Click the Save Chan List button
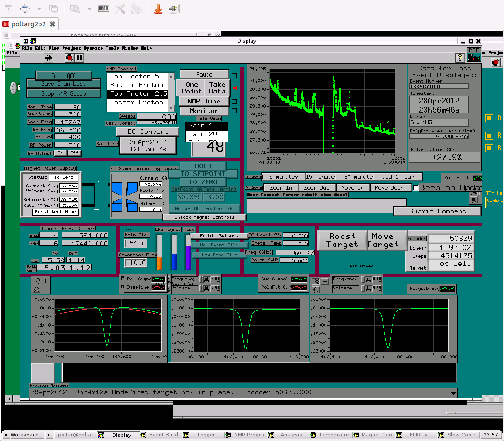This screenshot has width=504, height=441. [63, 84]
